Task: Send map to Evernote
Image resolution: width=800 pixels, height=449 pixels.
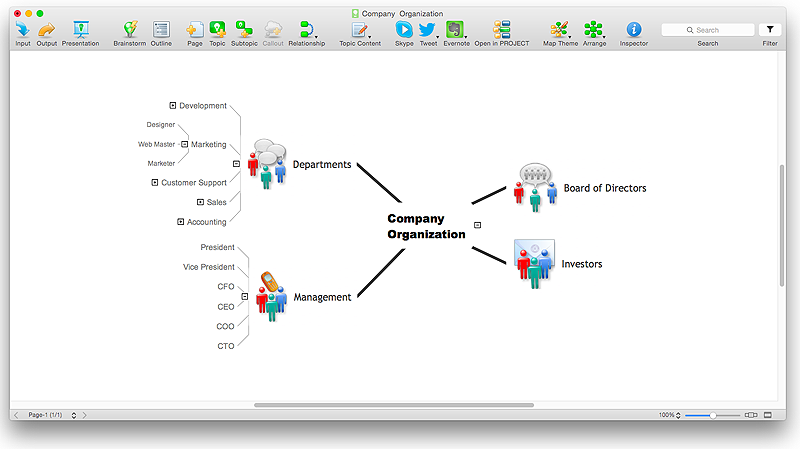Action: [455, 30]
